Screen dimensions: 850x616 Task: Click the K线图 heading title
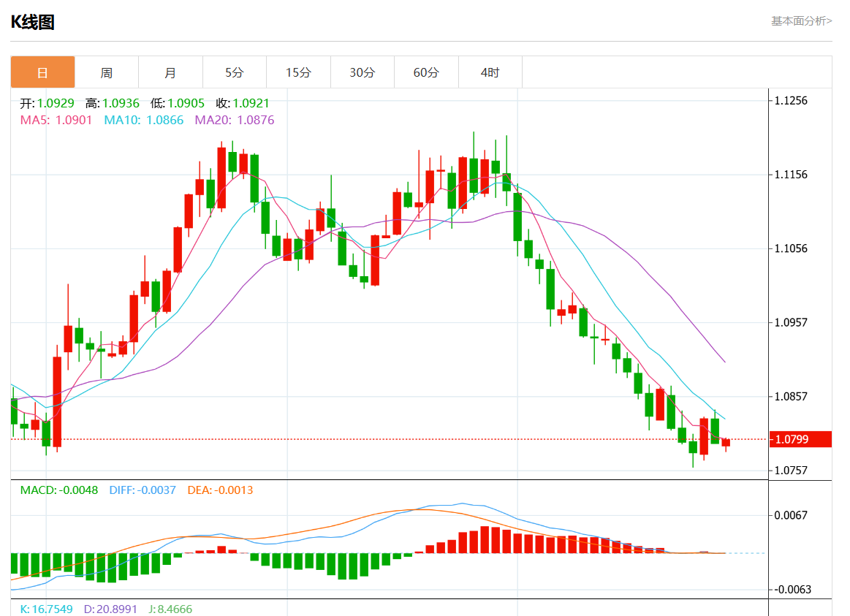pos(32,22)
